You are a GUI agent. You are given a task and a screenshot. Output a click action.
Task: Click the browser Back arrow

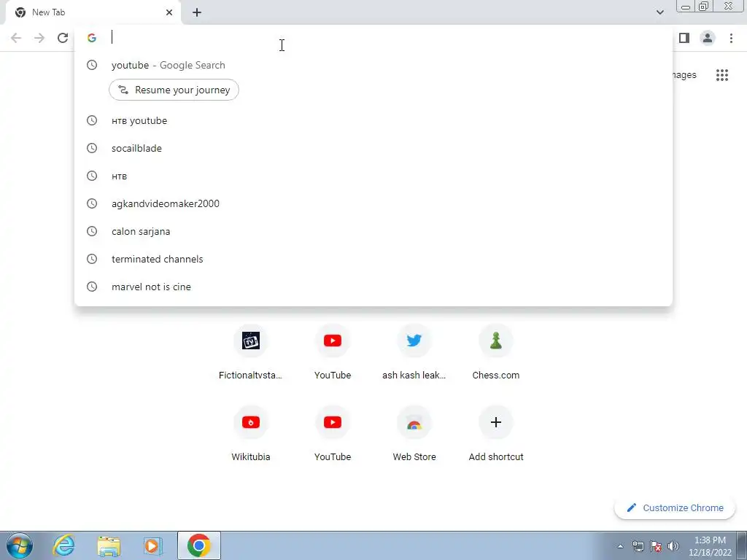[16, 38]
